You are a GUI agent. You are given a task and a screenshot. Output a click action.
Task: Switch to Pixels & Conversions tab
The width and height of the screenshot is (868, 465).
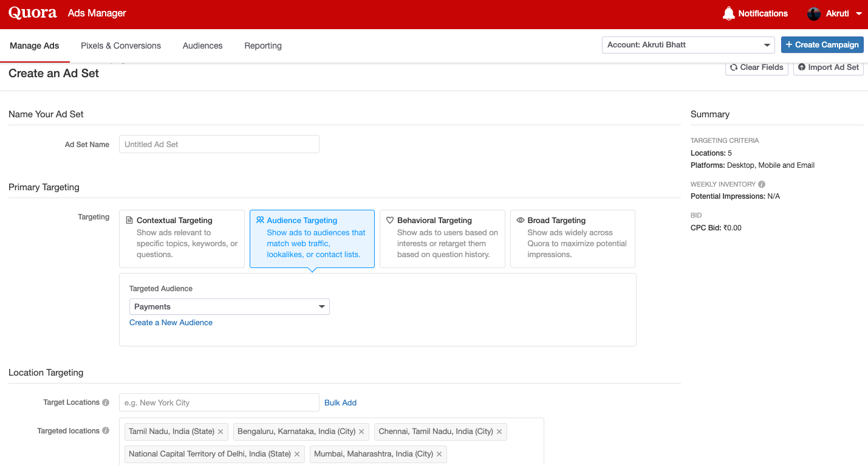coord(121,46)
